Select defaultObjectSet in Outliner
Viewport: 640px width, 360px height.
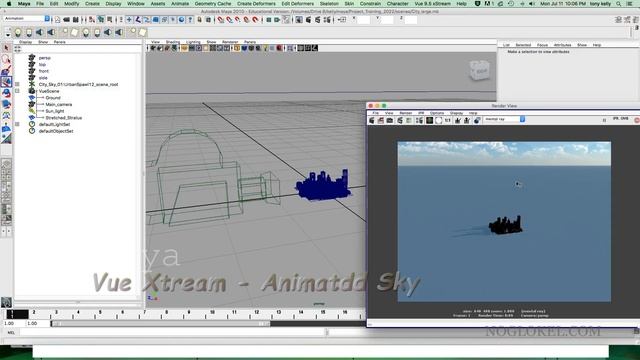pyautogui.click(x=56, y=131)
